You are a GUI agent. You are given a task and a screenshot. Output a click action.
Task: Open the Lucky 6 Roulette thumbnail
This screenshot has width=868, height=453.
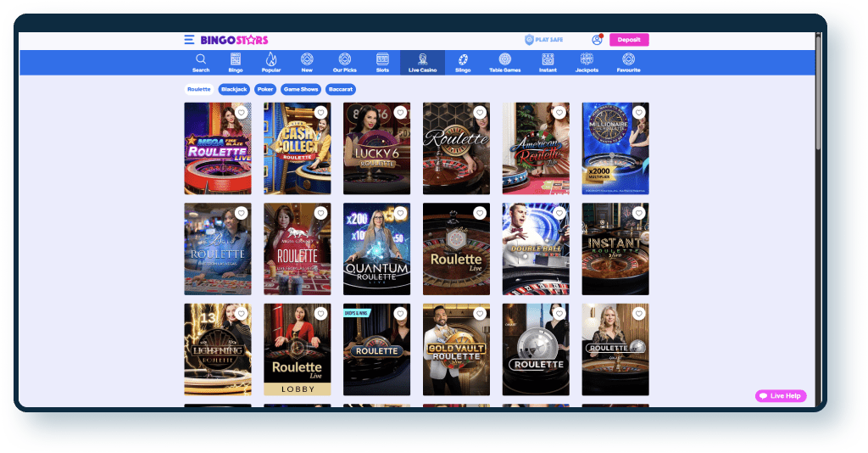click(376, 148)
